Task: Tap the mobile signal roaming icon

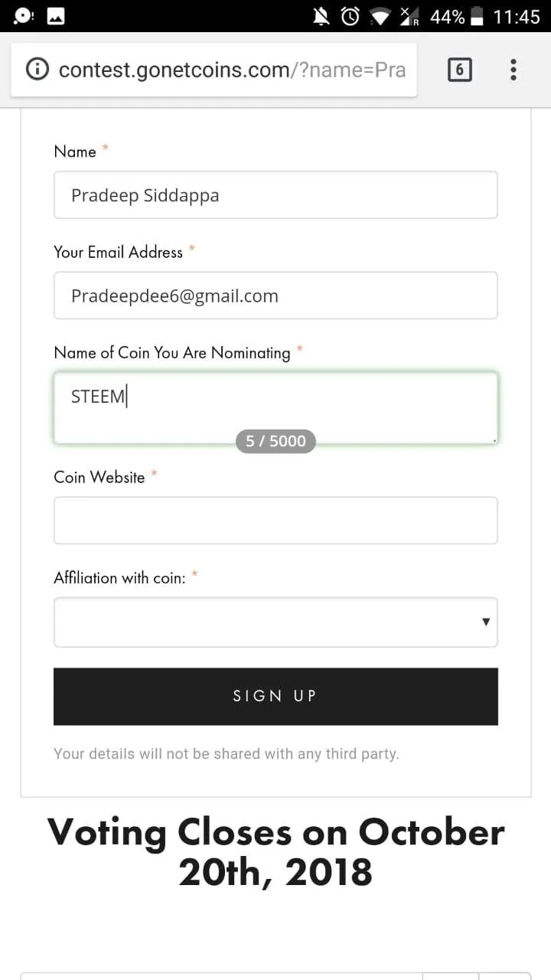Action: 409,16
